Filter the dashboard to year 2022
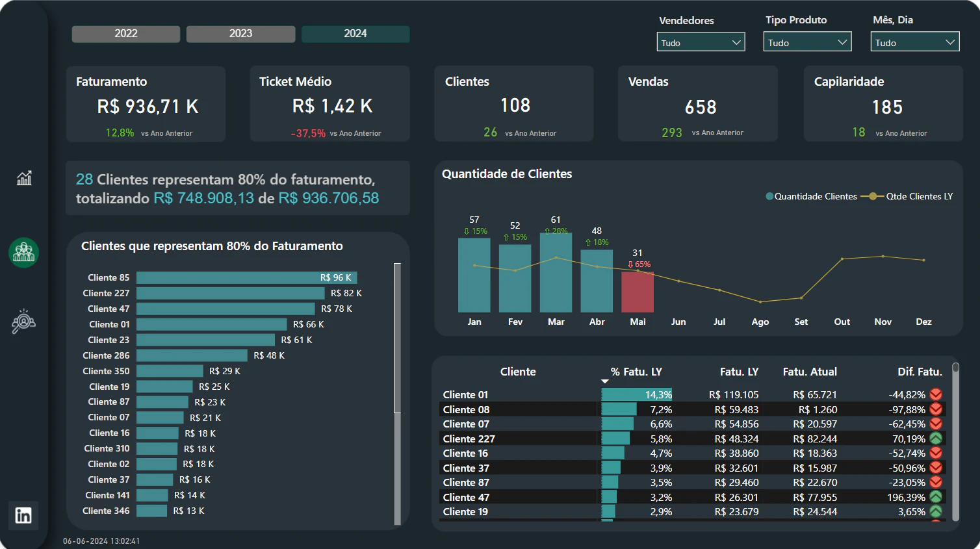 click(126, 34)
